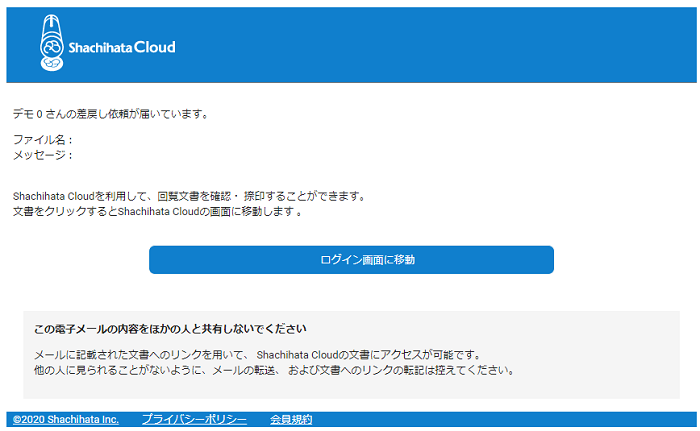
Task: Open the ©2020 Shachihata Inc. link
Action: click(x=66, y=419)
